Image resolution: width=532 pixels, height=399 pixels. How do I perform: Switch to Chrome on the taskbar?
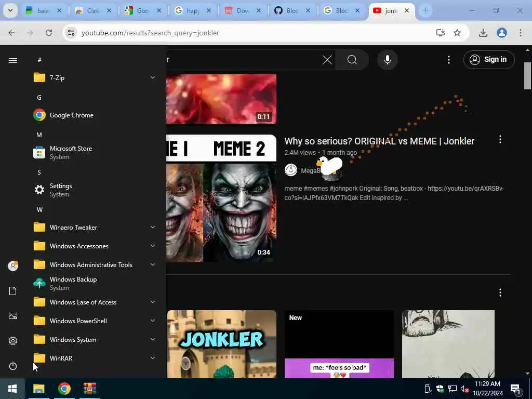[x=64, y=389]
